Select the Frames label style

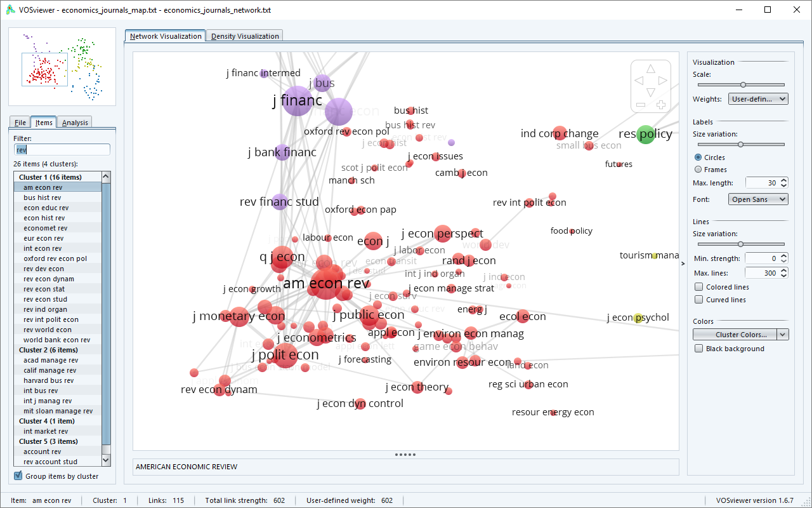pyautogui.click(x=698, y=170)
